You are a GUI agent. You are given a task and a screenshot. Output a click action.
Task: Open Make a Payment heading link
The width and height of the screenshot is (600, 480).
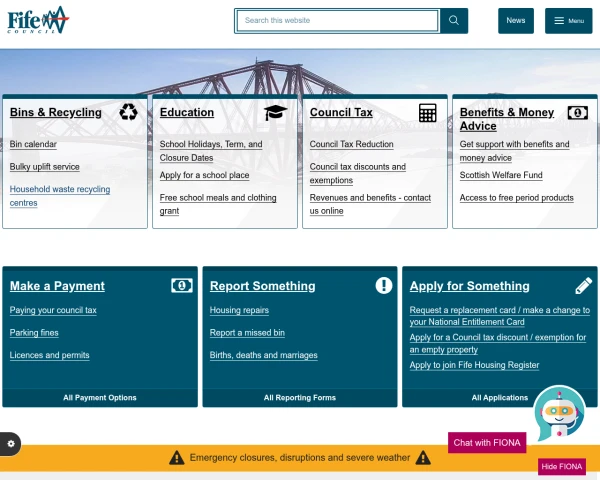pos(57,286)
